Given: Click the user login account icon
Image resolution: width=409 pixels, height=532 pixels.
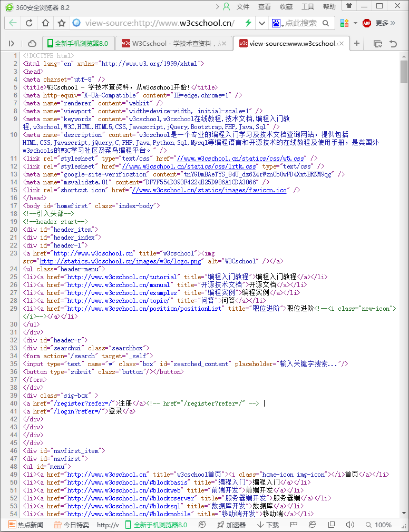Looking at the screenshot, I should [227, 6].
